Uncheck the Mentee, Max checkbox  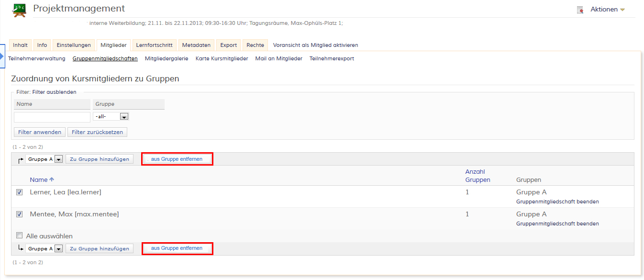click(20, 214)
